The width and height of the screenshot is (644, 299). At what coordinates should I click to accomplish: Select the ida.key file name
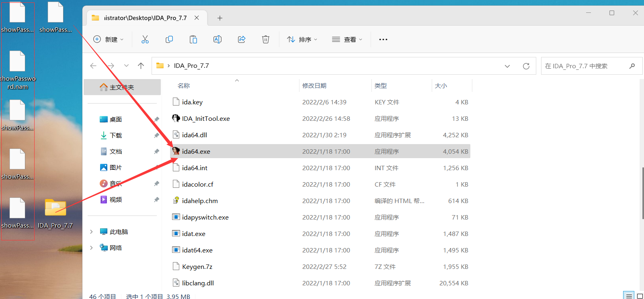pyautogui.click(x=192, y=102)
